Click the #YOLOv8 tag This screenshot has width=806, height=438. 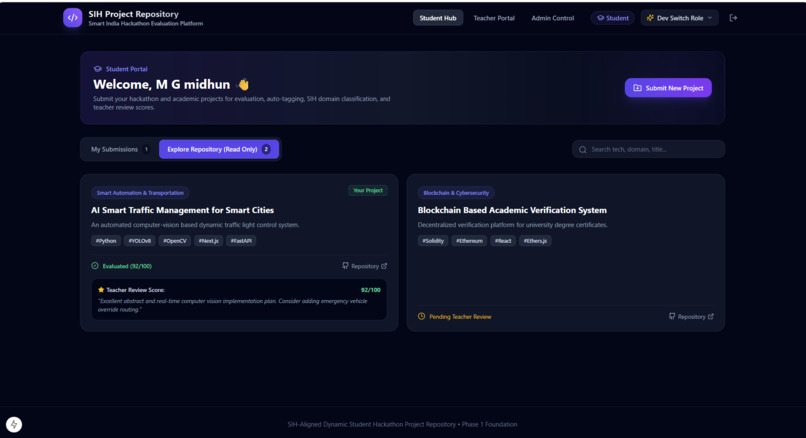coord(139,241)
